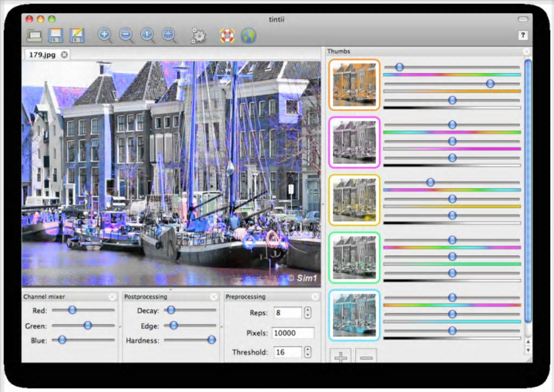Viewport: 554px width, 392px height.
Task: Zoom in with the plus magnifier
Action: [x=104, y=35]
